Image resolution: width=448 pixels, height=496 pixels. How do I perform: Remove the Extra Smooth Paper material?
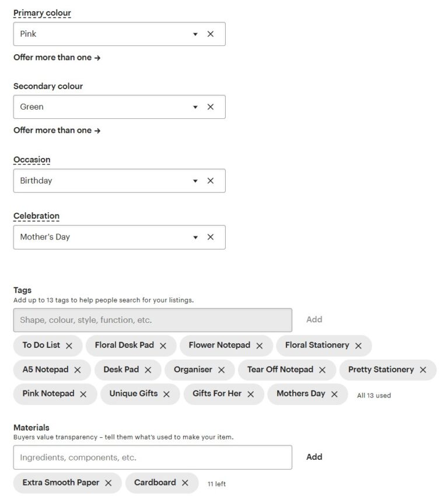click(x=108, y=483)
